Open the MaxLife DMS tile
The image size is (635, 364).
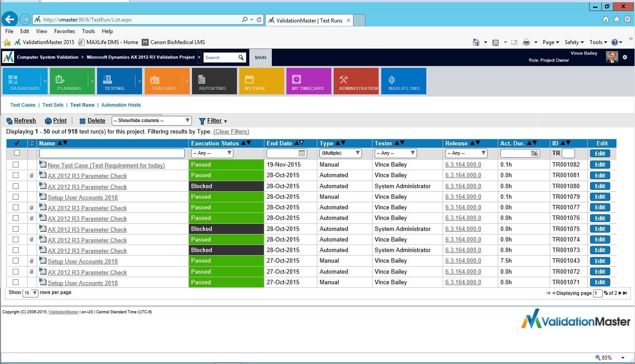pos(403,81)
